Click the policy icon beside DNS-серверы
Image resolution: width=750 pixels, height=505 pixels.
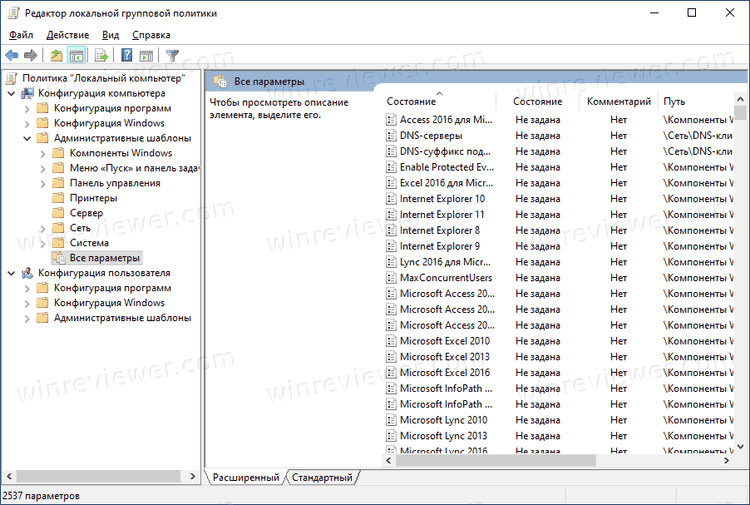(391, 136)
